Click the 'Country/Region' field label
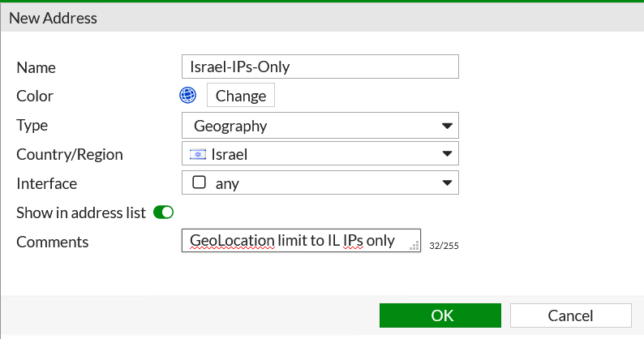The width and height of the screenshot is (644, 339). (x=70, y=155)
